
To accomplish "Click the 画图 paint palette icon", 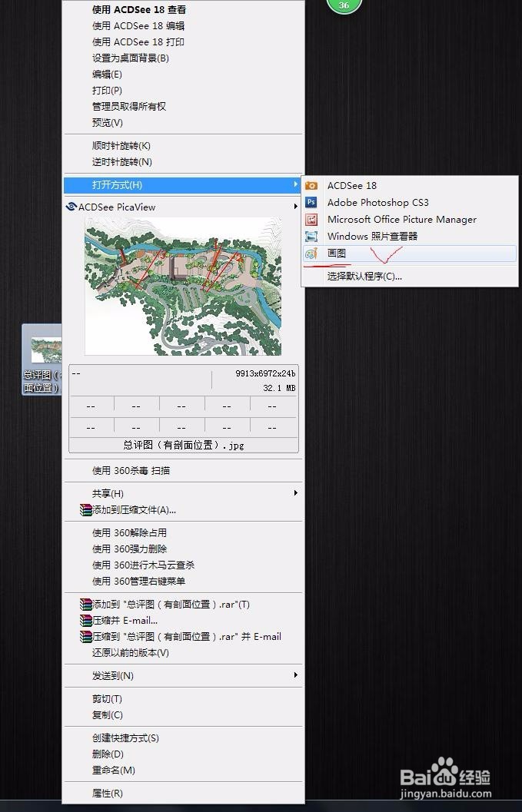I will tap(311, 254).
